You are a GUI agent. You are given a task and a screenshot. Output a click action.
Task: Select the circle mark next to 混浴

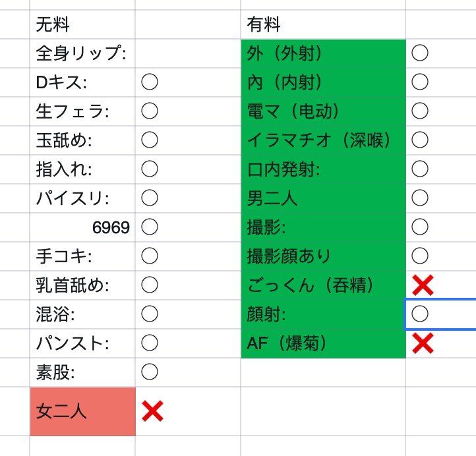[x=150, y=314]
